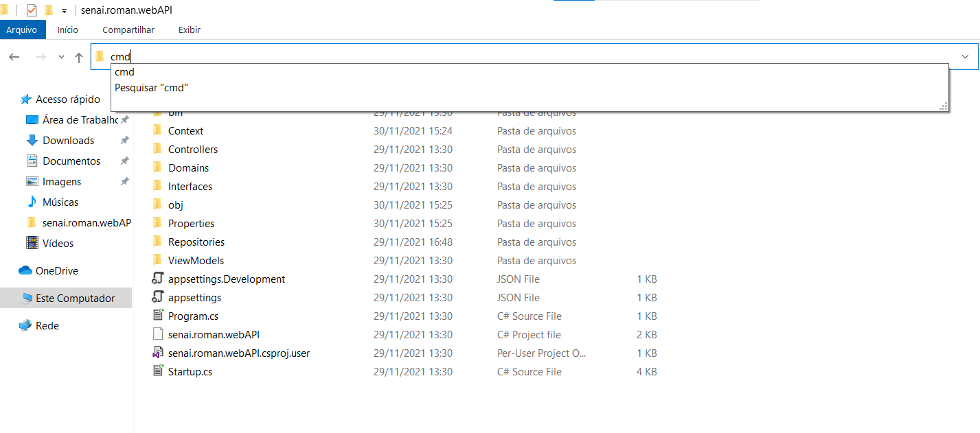
Task: Click the suggestion list resize grip
Action: point(944,106)
